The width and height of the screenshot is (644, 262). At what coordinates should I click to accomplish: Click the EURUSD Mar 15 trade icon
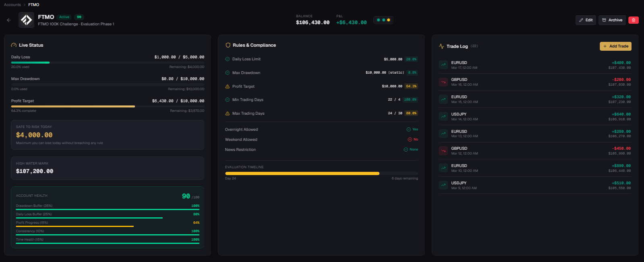pos(443,99)
